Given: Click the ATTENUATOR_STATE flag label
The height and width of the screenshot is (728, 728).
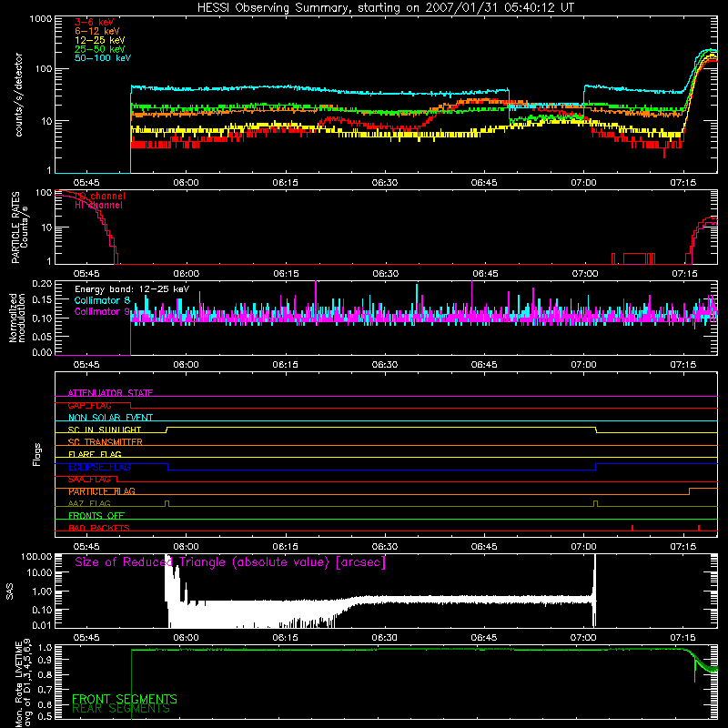Looking at the screenshot, I should 110,393.
